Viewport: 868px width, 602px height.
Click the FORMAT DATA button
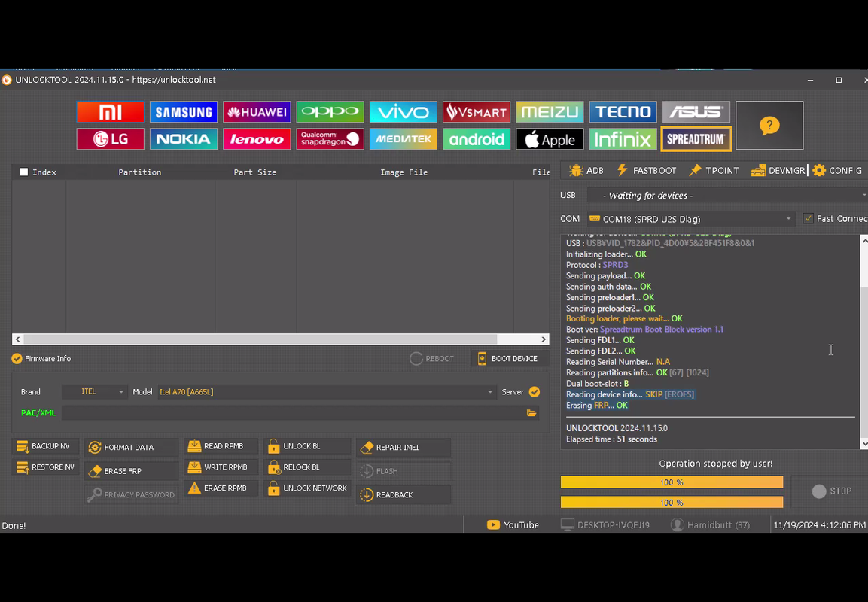click(131, 447)
